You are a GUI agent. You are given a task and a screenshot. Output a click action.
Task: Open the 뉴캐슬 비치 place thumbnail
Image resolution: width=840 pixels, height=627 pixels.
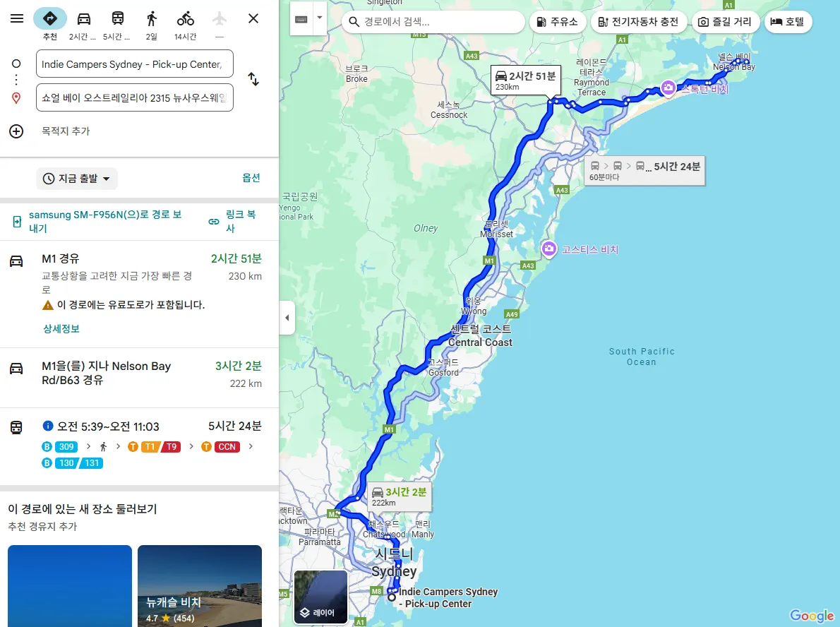pos(200,586)
